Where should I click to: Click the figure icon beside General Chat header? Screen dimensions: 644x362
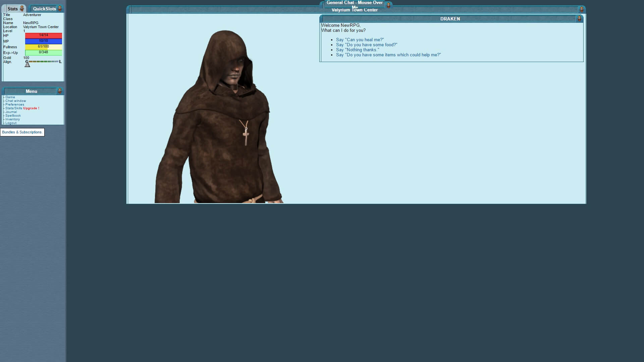coord(388,5)
